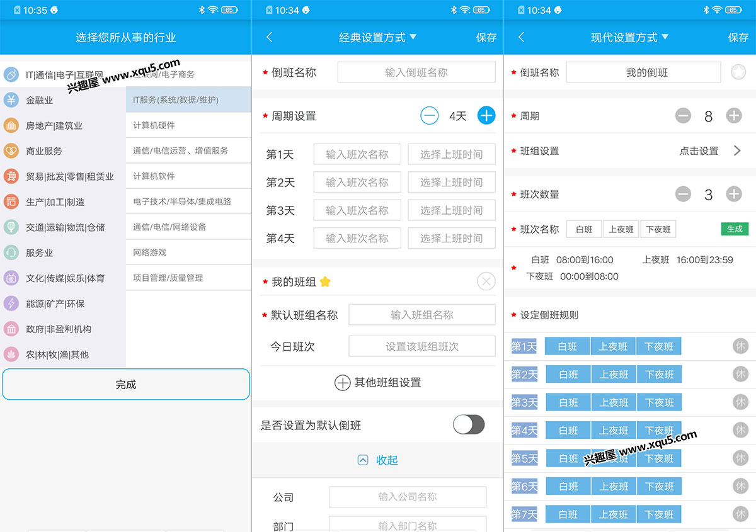Select 网络游戏 sub-industry
Viewport: 756px width, 532px height.
point(189,252)
